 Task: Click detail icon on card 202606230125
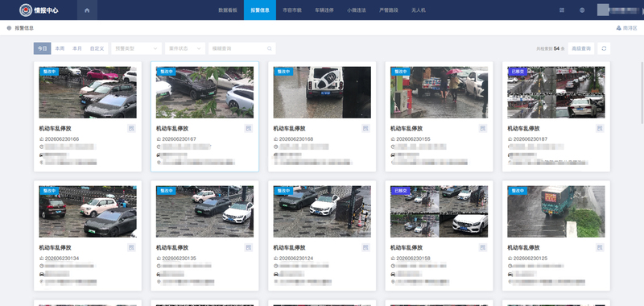(600, 248)
